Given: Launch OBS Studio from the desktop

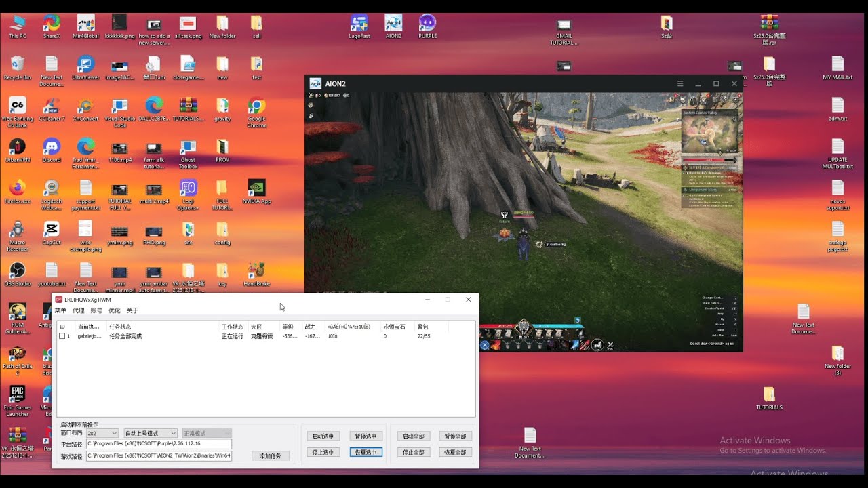Looking at the screenshot, I should (x=18, y=274).
